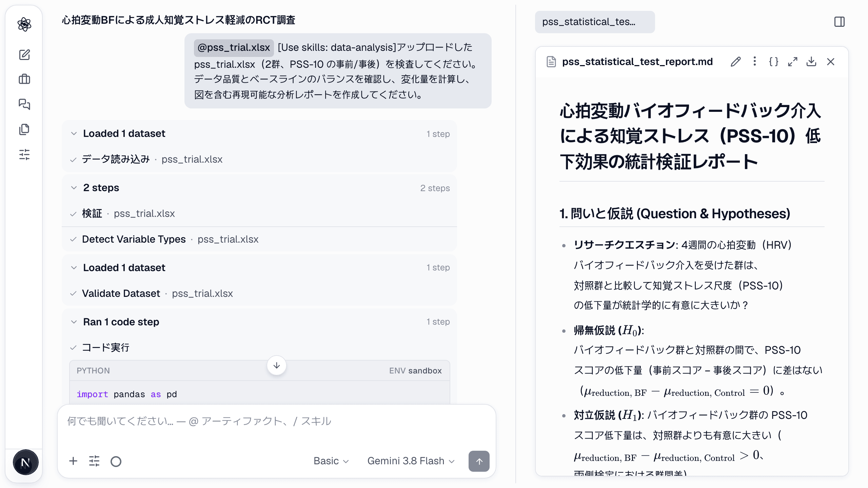This screenshot has width=868, height=488.
Task: Focus the chat message input field
Action: pos(277,421)
